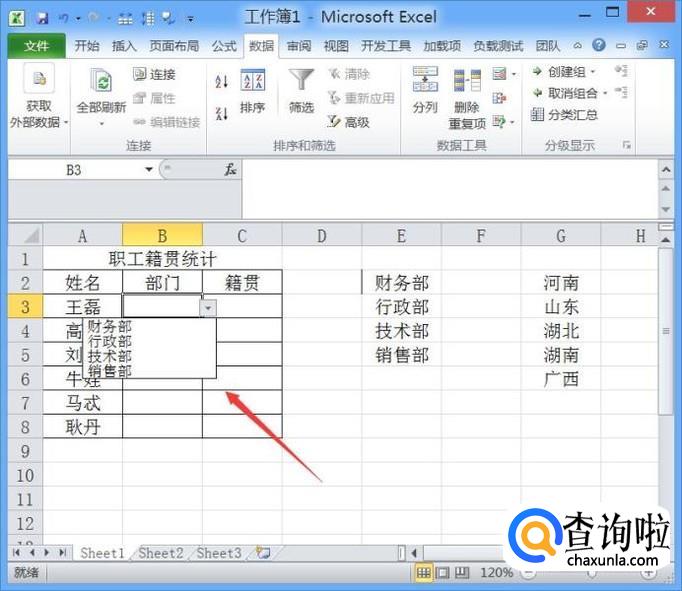
Task: Expand the Group dropdown arrow
Action: [592, 72]
